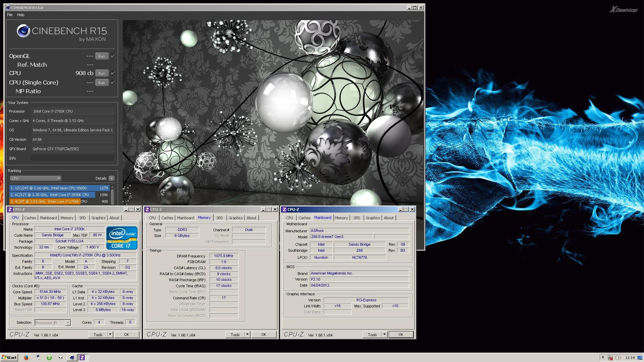Click the GeForce GTX 770 GFX Board field
The height and width of the screenshot is (362, 644).
73,149
